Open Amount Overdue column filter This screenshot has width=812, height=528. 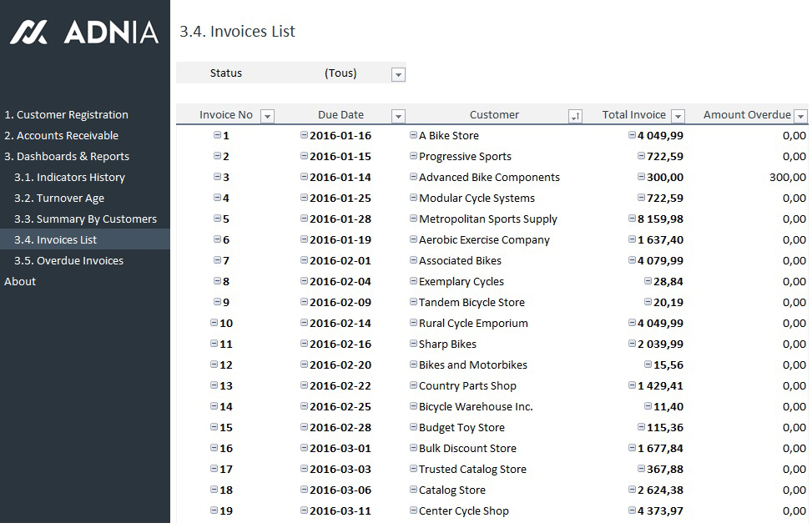tap(800, 116)
